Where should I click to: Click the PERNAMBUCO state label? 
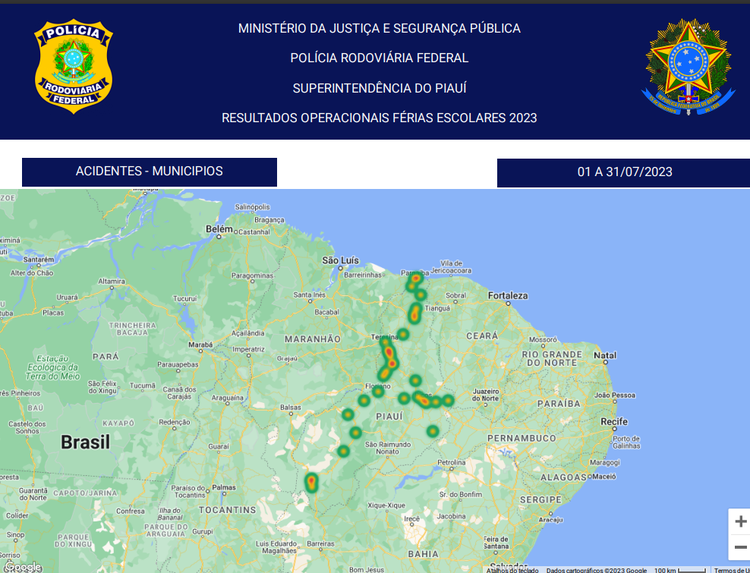522,438
